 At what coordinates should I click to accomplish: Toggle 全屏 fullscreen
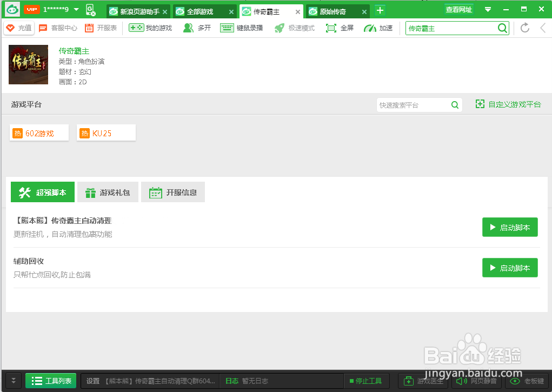click(340, 28)
